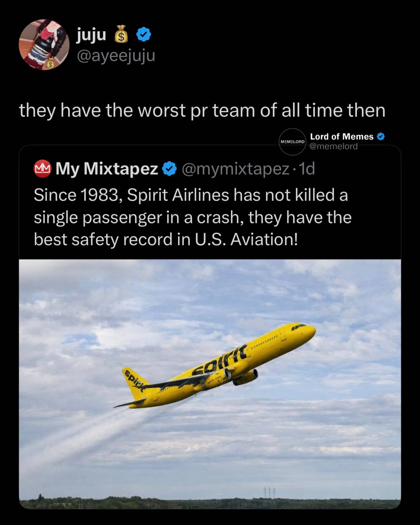Image resolution: width=420 pixels, height=525 pixels.
Task: Click juju's blue verified badge
Action: pyautogui.click(x=144, y=34)
